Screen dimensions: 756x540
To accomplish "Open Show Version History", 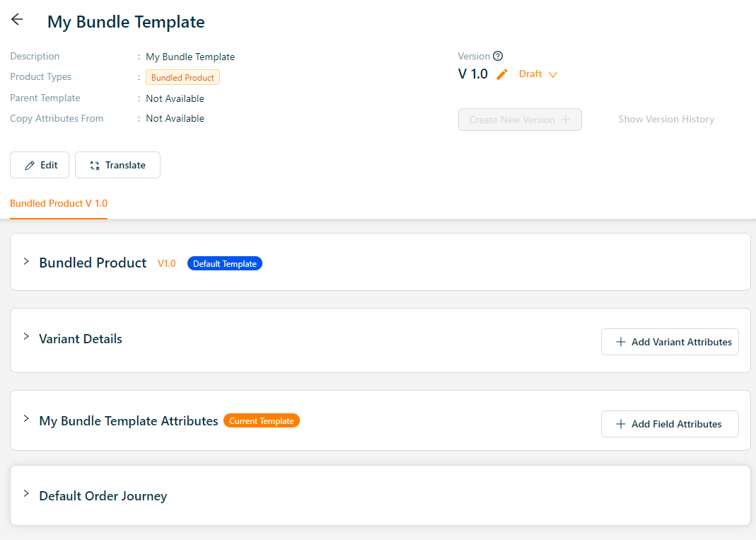I will [x=665, y=120].
